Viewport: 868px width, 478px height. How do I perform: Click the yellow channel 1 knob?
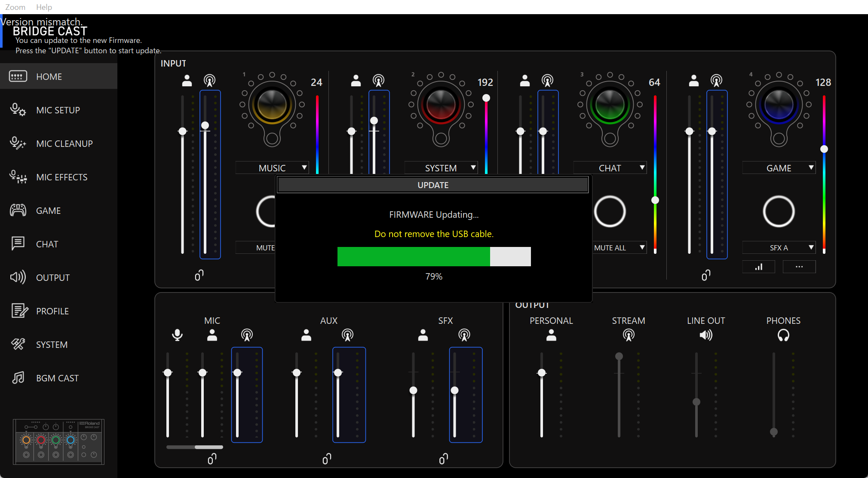click(272, 104)
